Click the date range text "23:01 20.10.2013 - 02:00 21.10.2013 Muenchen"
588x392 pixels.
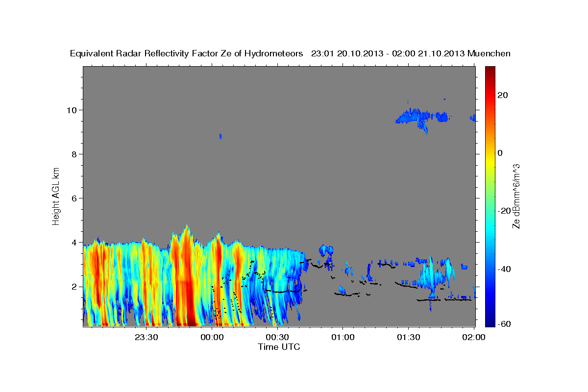(x=411, y=53)
